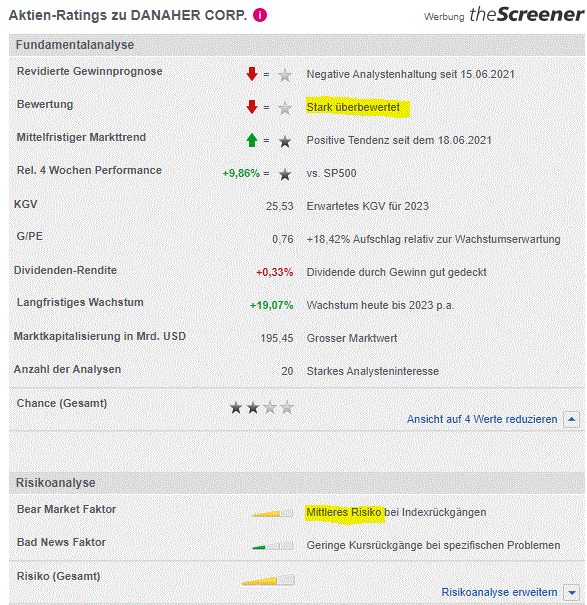Click the dark star for Mittelfristiger Markttrend

coord(285,142)
